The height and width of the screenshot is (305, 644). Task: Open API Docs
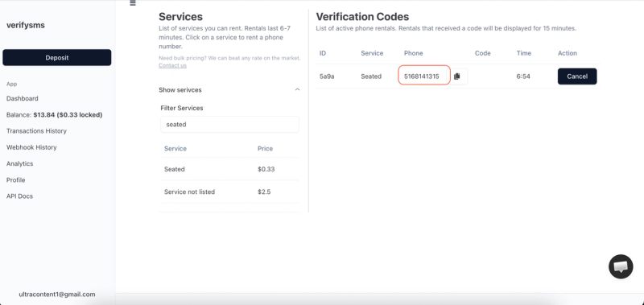click(19, 196)
